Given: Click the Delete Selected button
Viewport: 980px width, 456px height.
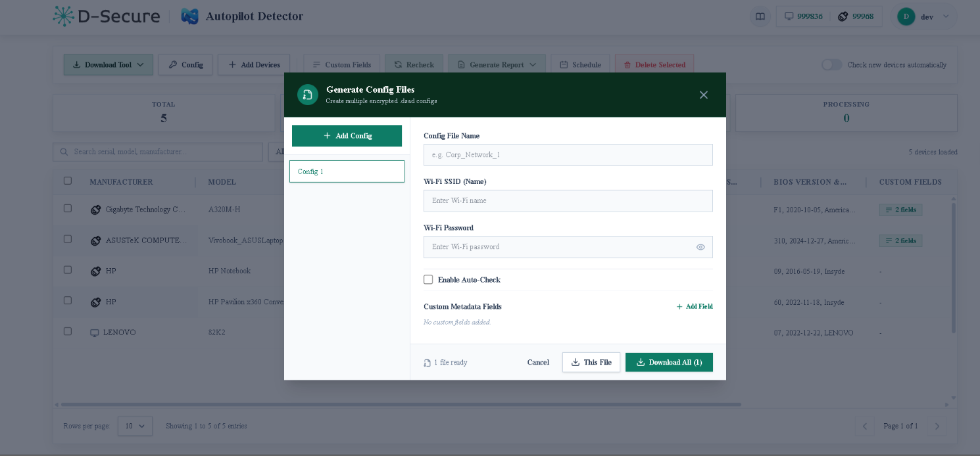Looking at the screenshot, I should point(654,64).
